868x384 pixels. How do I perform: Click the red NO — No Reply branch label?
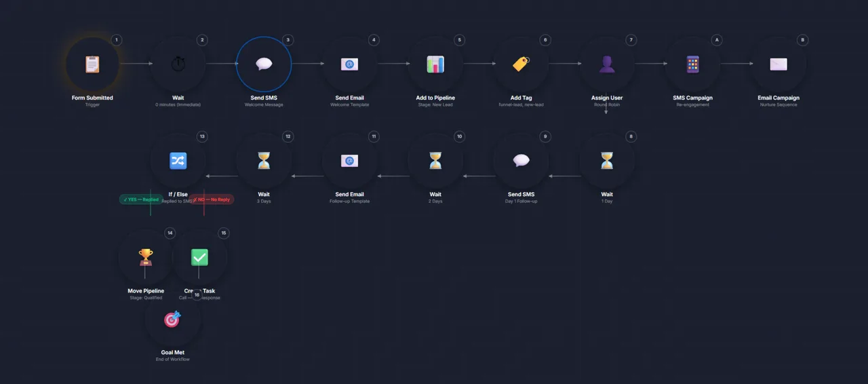212,199
